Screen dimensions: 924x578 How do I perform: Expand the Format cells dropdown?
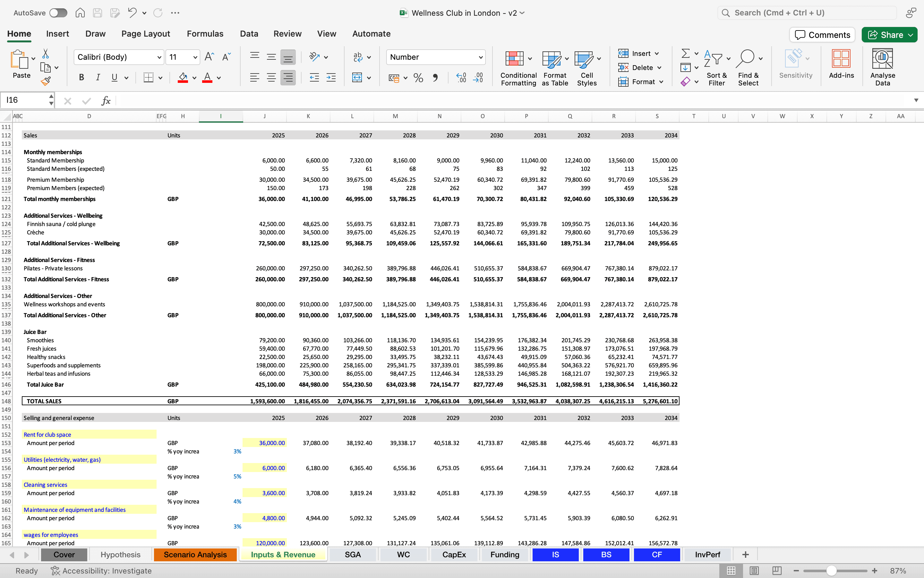click(661, 82)
